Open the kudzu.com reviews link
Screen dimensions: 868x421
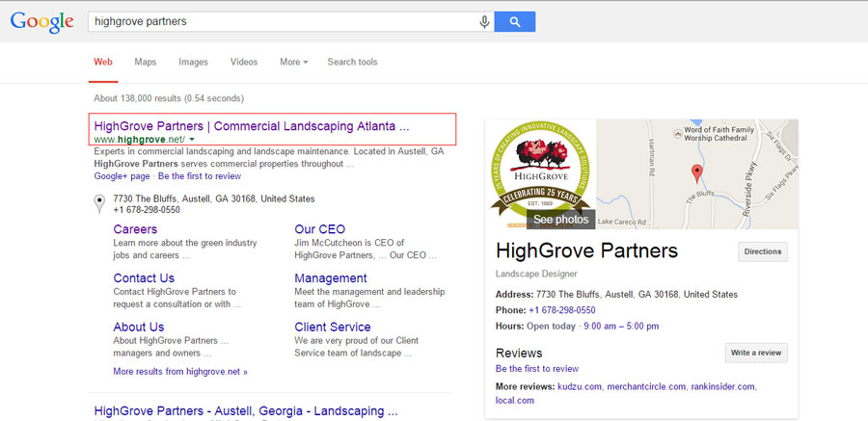coord(580,386)
